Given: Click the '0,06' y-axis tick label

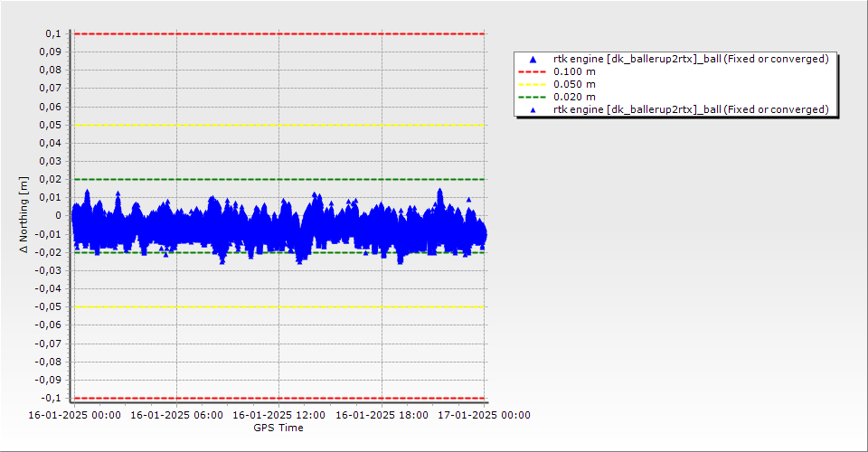Looking at the screenshot, I should coord(51,107).
